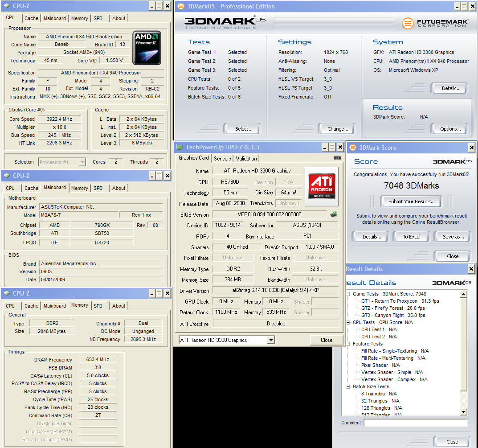The height and width of the screenshot is (448, 478).
Task: Click the Core Speed value 3922.4 MHz
Action: (59, 119)
